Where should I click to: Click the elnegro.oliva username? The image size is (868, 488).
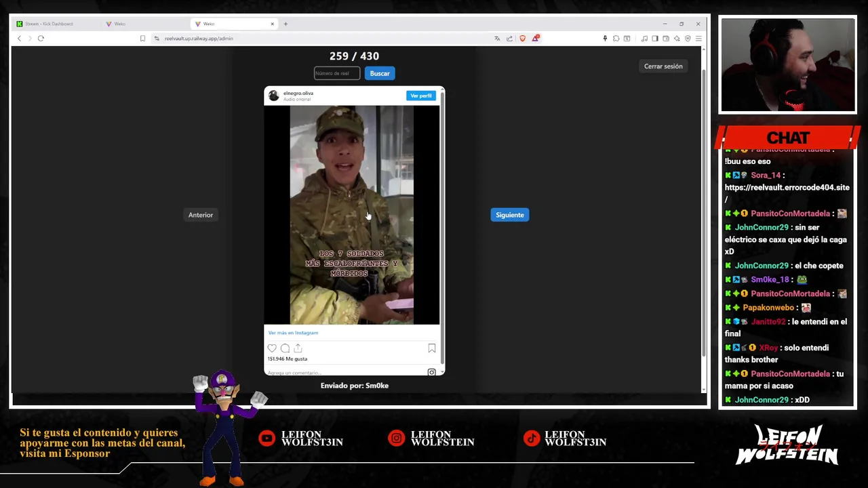click(x=298, y=93)
